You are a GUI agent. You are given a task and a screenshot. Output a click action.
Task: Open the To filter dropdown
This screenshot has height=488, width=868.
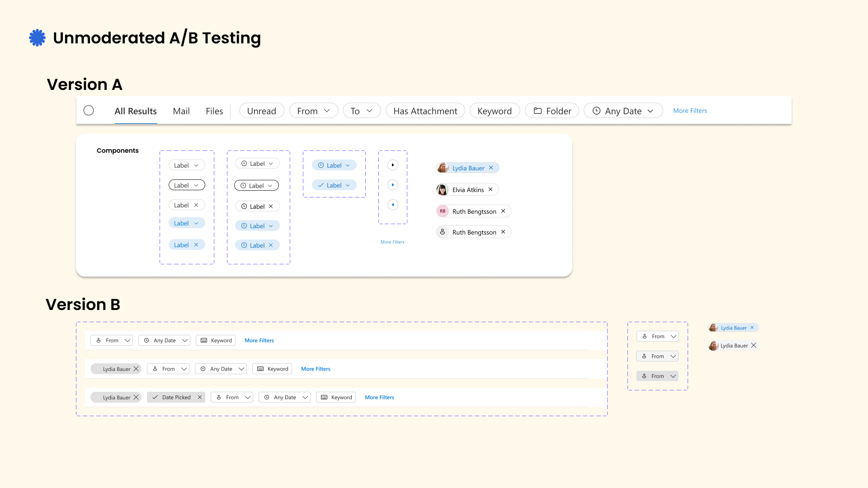pyautogui.click(x=362, y=111)
